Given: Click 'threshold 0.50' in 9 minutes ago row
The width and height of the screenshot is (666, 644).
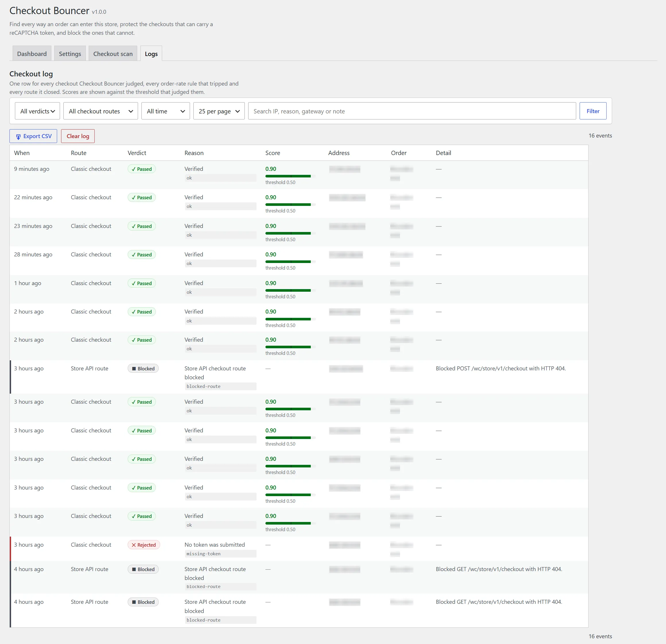Looking at the screenshot, I should [280, 183].
